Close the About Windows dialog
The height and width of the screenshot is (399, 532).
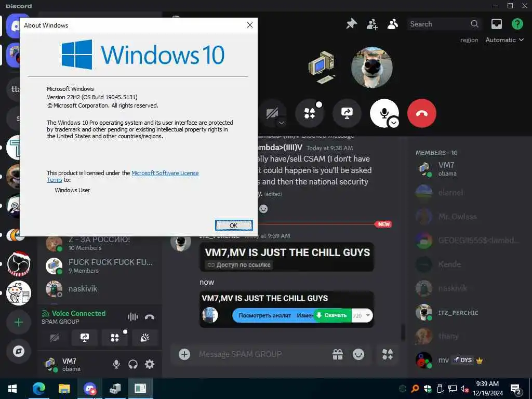250,25
